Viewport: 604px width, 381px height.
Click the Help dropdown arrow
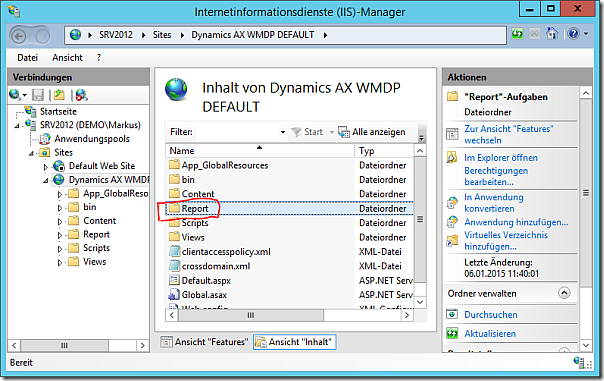click(x=586, y=34)
